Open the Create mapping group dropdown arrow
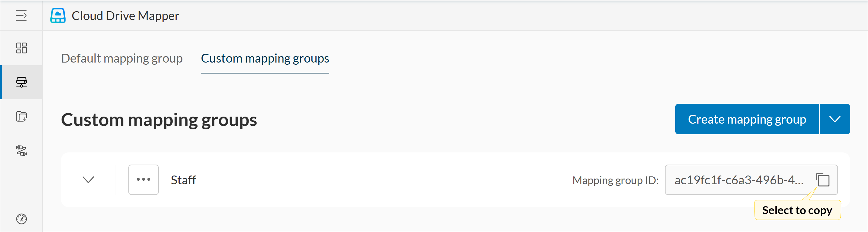868x232 pixels. 835,119
